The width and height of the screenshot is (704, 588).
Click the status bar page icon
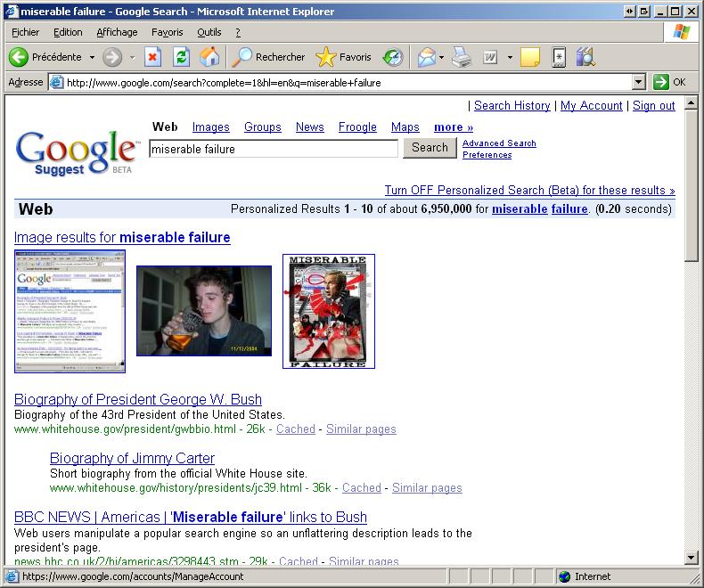click(12, 576)
